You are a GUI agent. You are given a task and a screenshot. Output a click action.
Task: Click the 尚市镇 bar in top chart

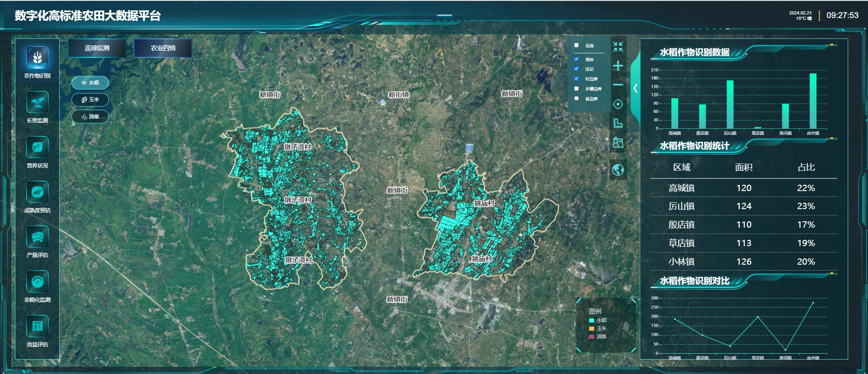click(x=813, y=101)
